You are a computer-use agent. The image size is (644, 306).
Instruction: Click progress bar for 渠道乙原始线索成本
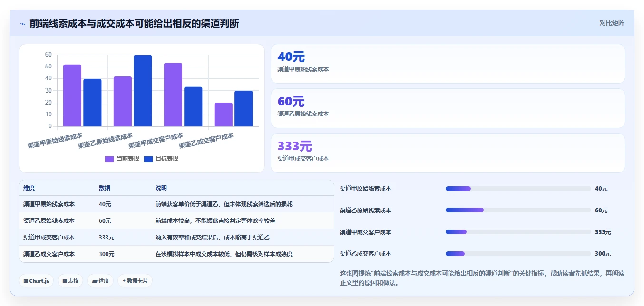(518, 210)
